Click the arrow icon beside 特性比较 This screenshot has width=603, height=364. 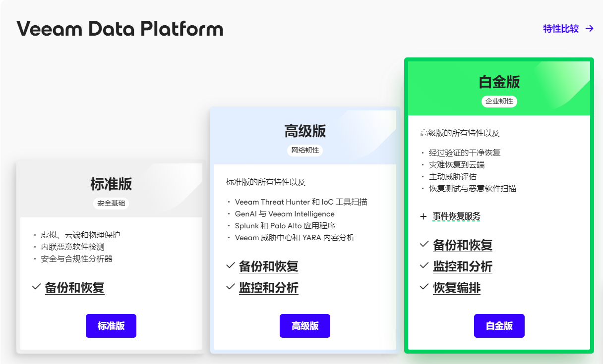tap(590, 29)
